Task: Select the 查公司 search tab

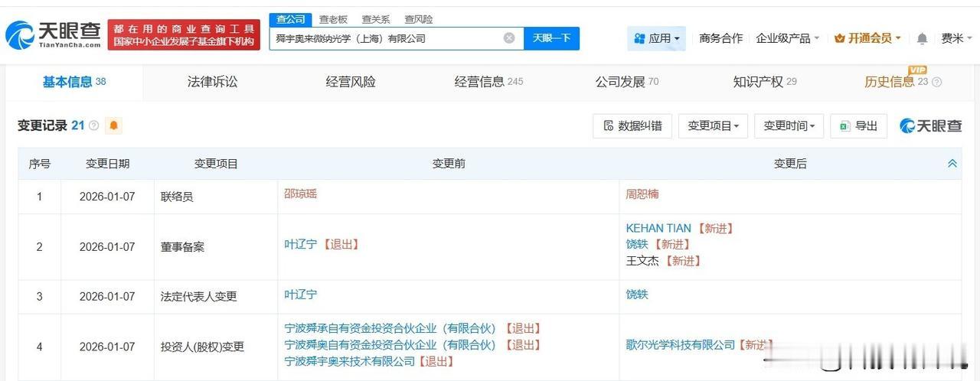Action: pos(290,19)
